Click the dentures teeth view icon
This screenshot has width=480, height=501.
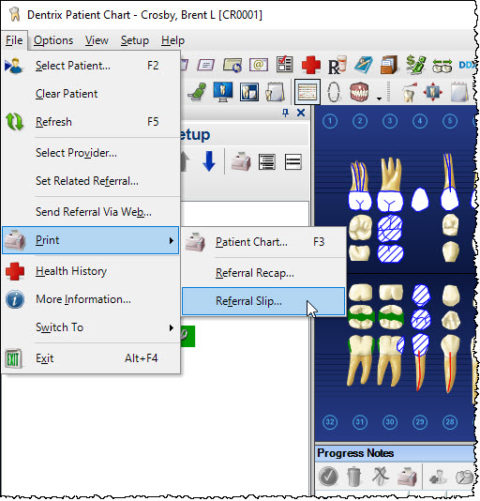tap(359, 92)
